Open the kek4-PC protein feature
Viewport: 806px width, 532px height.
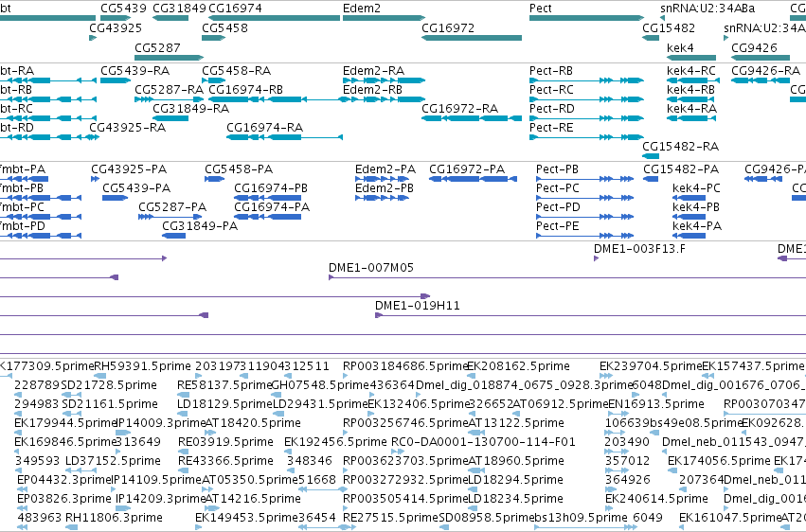(690, 198)
